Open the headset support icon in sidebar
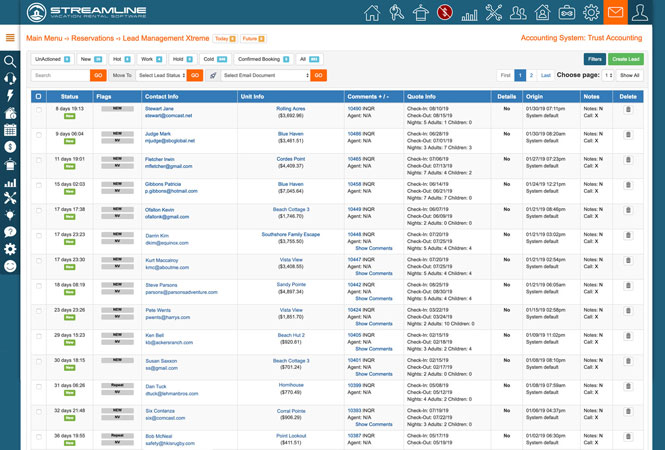This screenshot has height=450, width=665. tap(10, 78)
